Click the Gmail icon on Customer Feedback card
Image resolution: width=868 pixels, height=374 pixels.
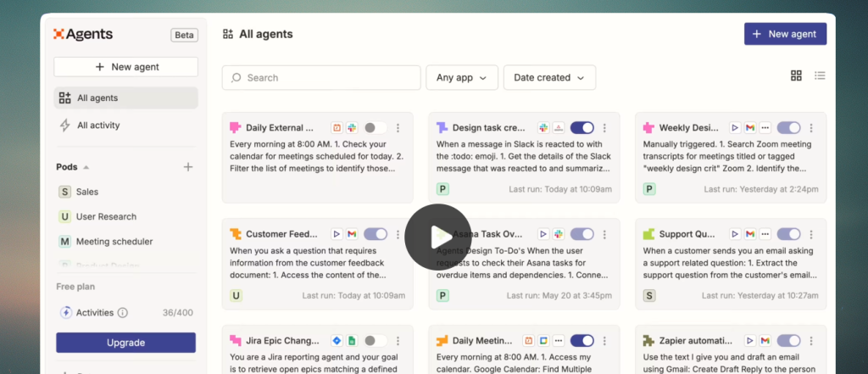coord(352,234)
